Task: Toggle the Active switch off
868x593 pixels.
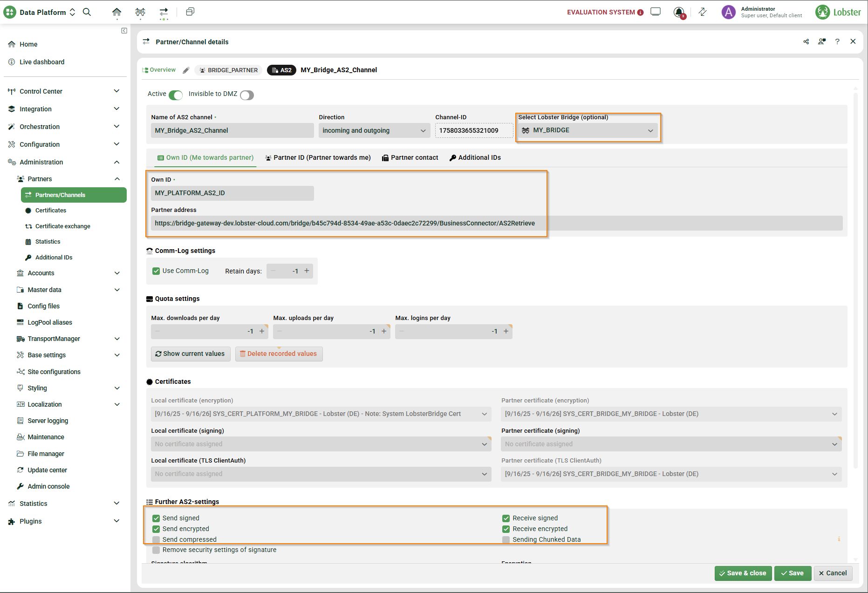Action: click(x=176, y=95)
